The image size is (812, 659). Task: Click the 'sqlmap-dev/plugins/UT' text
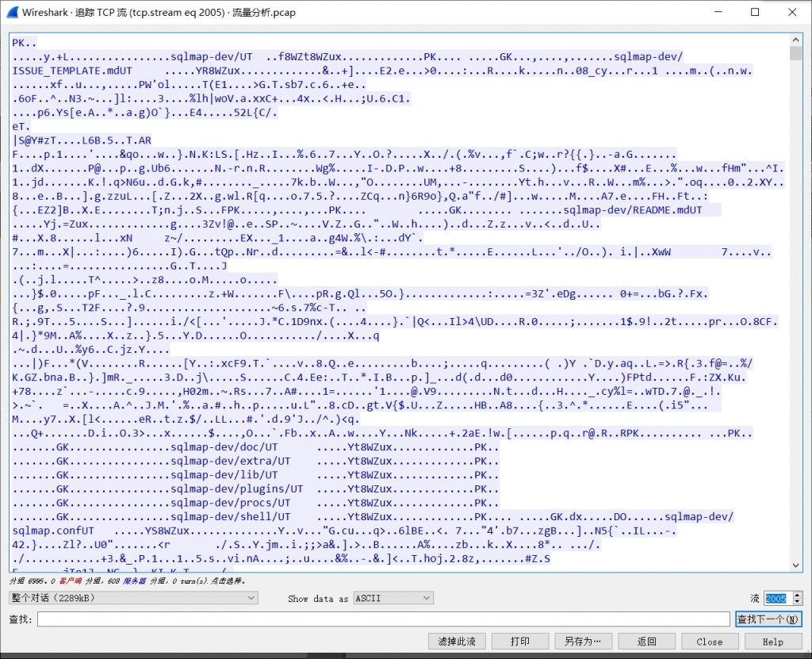coord(236,489)
